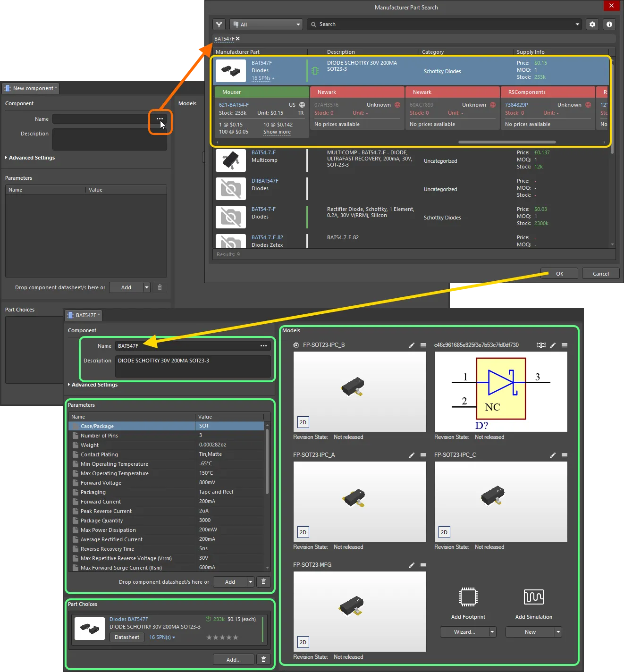Click pin mapping icon on symbol model
Viewport: 624px width, 672px height.
pos(541,345)
